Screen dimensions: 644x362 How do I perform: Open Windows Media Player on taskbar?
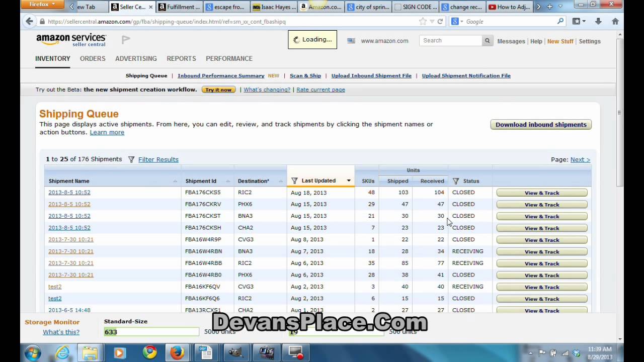click(119, 353)
